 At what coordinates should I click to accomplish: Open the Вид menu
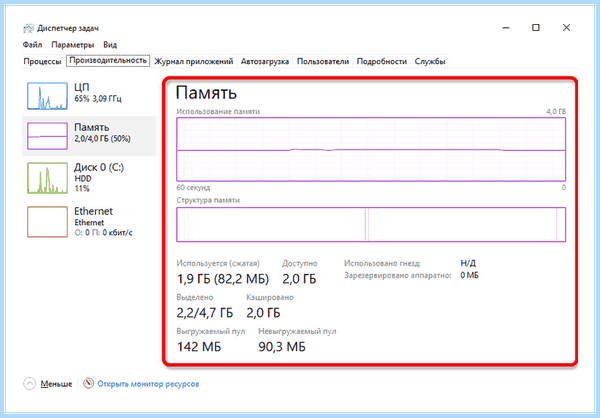click(110, 45)
